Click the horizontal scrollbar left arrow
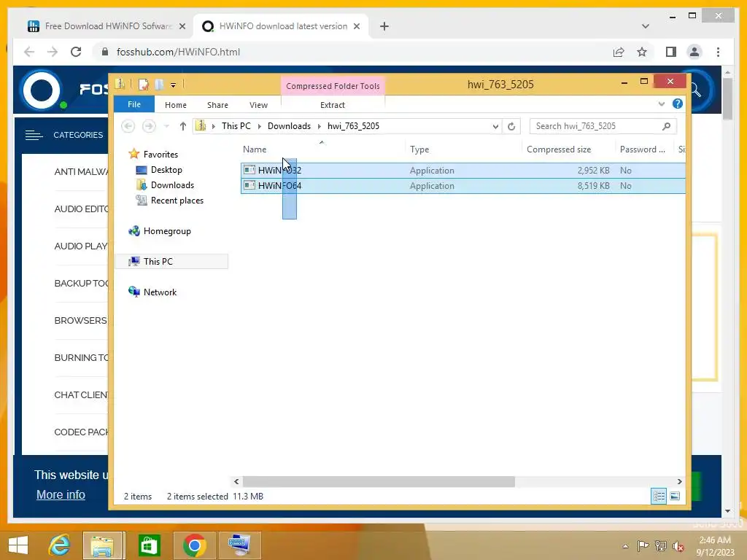This screenshot has height=560, width=747. (x=236, y=481)
